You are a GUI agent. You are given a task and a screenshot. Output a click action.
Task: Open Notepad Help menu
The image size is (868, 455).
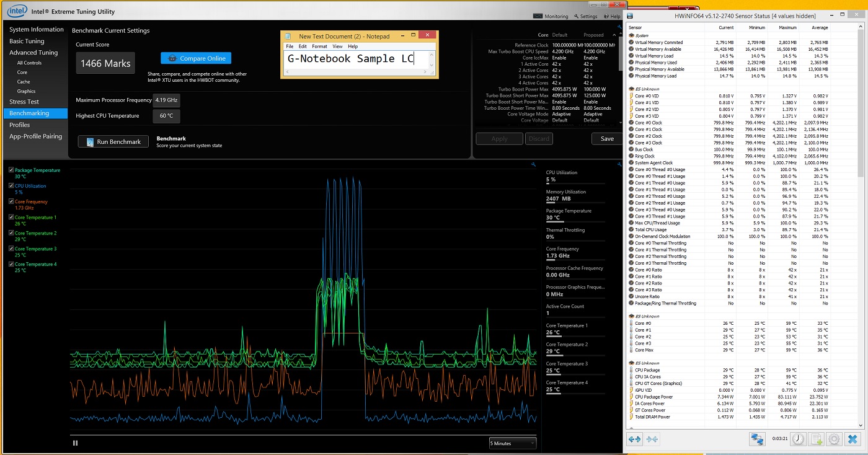click(x=353, y=46)
